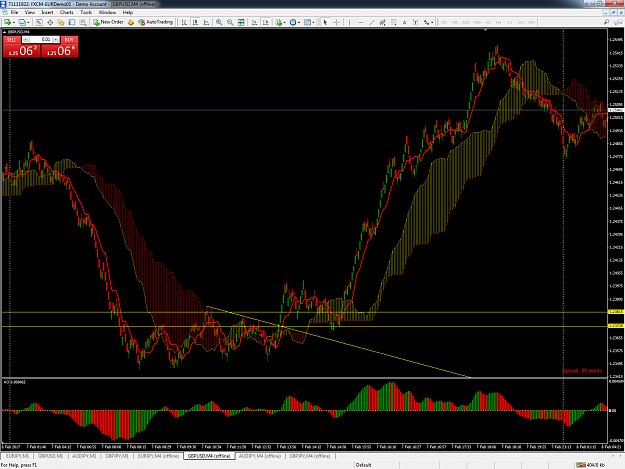This screenshot has width=625, height=469.
Task: Open the Strategy Tester icon
Action: [83, 22]
